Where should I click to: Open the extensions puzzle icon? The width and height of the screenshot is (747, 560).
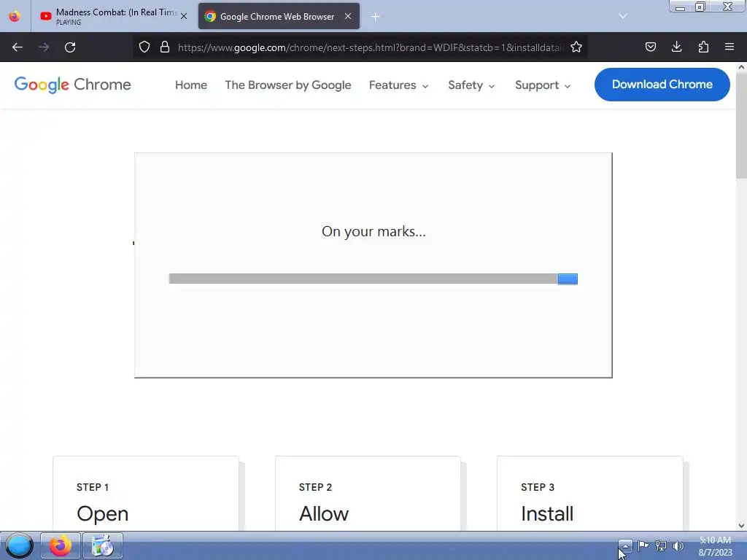pyautogui.click(x=703, y=47)
